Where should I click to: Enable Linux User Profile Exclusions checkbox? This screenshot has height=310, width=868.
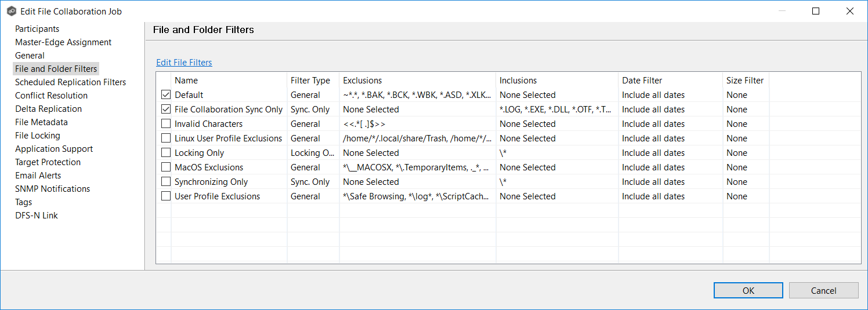pyautogui.click(x=166, y=138)
